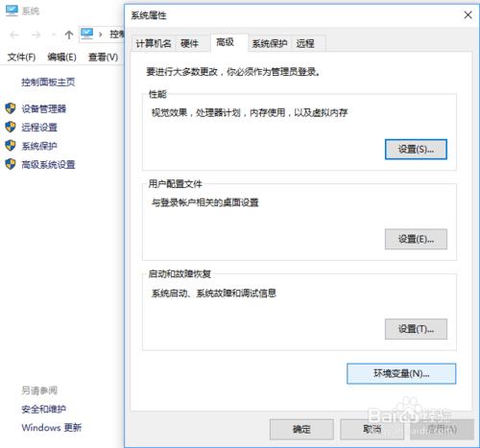This screenshot has width=480, height=448.
Task: Click the back arrow in System window
Action: point(14,35)
